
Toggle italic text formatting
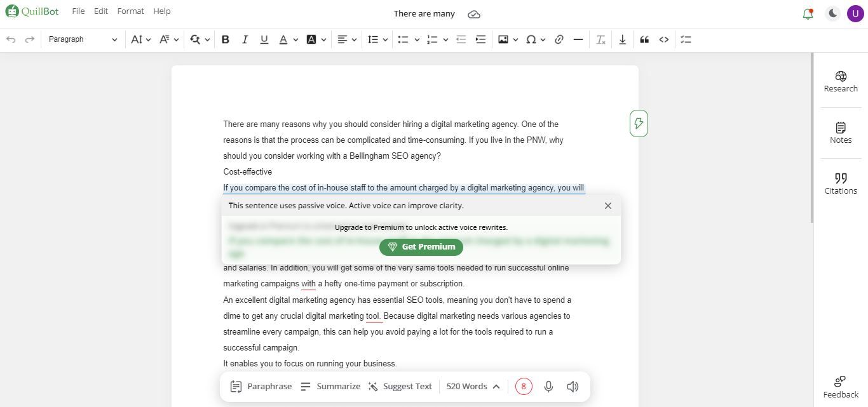pos(245,39)
